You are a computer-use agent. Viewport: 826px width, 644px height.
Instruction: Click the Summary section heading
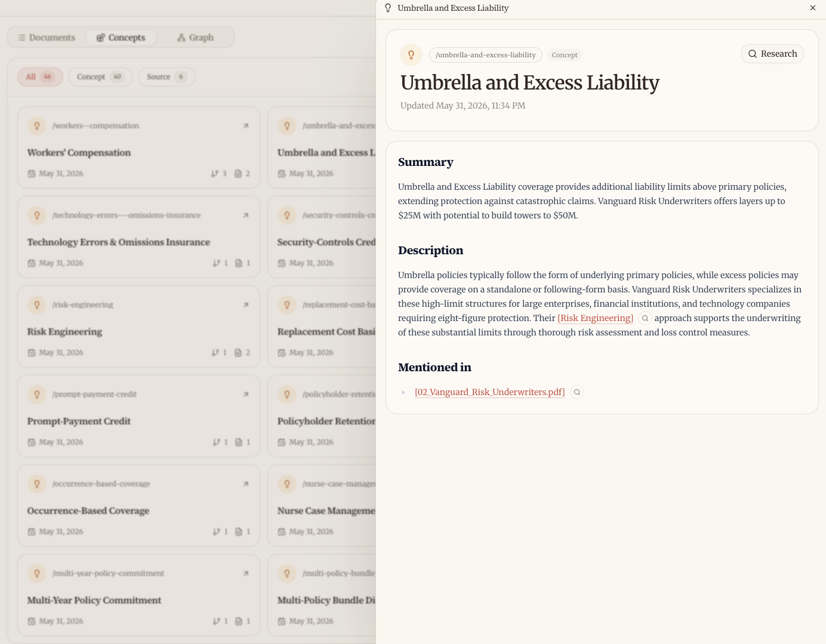(x=426, y=162)
